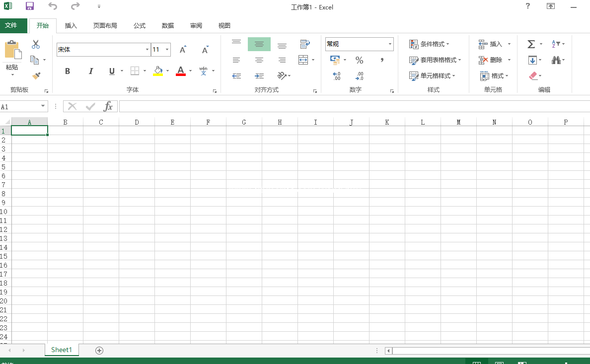Expand the number format dropdown 常规
The image size is (590, 364).
[389, 44]
